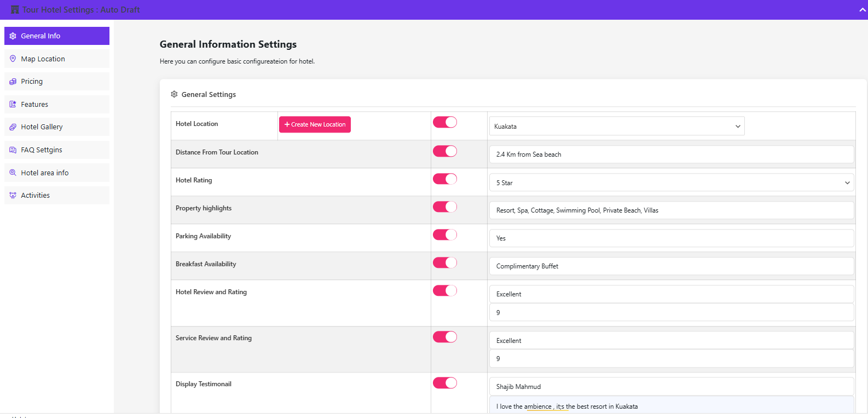
Task: Click the Hotel Gallery icon
Action: tap(13, 127)
